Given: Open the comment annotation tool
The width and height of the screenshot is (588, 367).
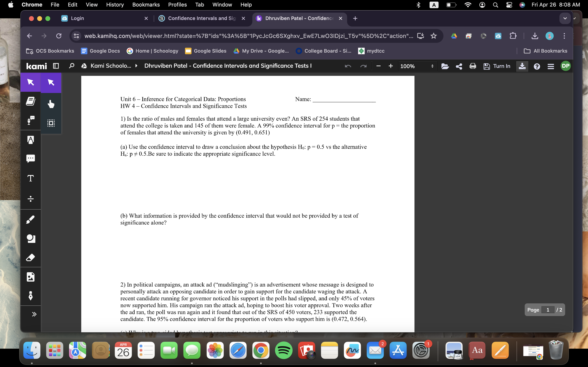Looking at the screenshot, I should (30, 158).
